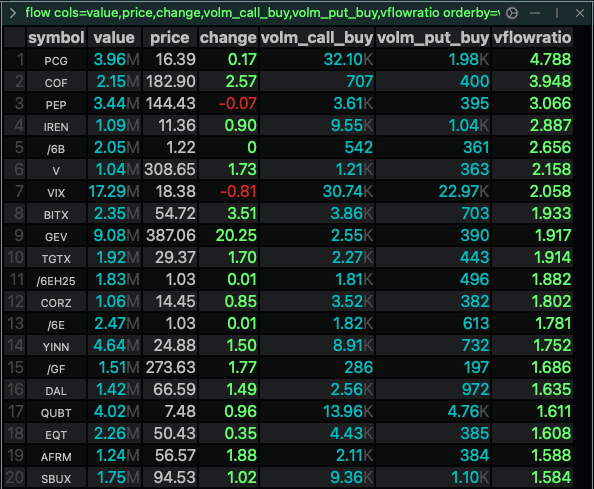
Task: Click VIX call buy volume 30.74K
Action: point(317,192)
